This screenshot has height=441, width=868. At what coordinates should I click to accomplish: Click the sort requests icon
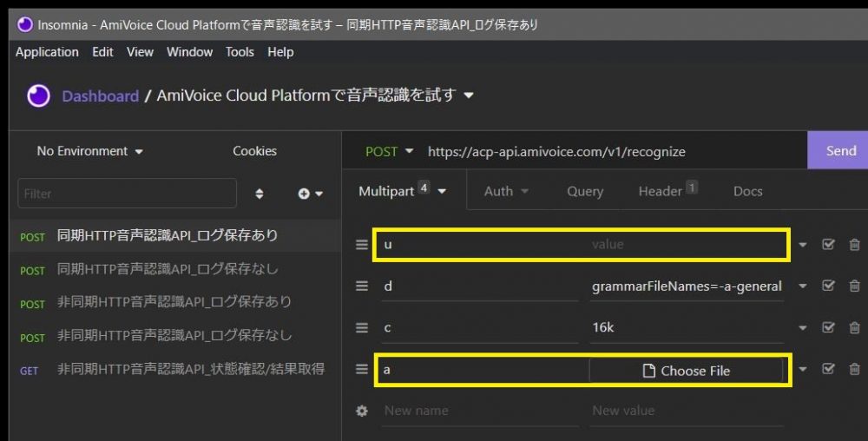[x=259, y=194]
